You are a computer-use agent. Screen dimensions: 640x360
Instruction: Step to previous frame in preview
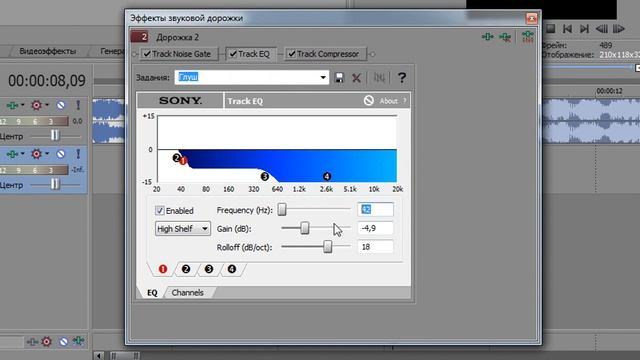click(x=602, y=29)
